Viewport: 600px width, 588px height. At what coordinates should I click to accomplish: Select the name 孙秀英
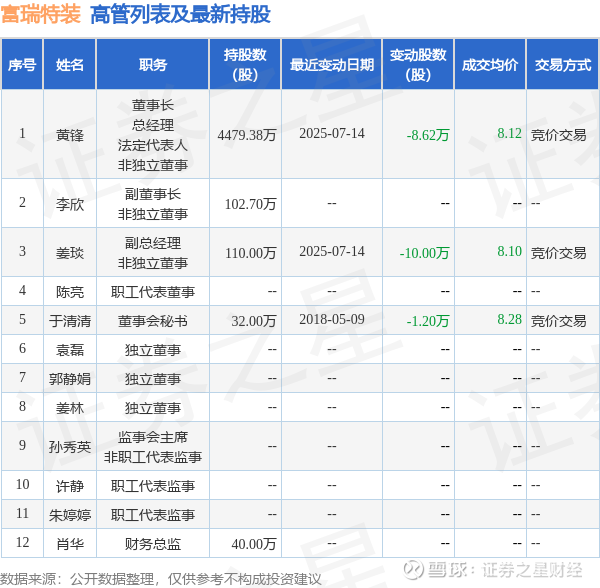tap(70, 446)
